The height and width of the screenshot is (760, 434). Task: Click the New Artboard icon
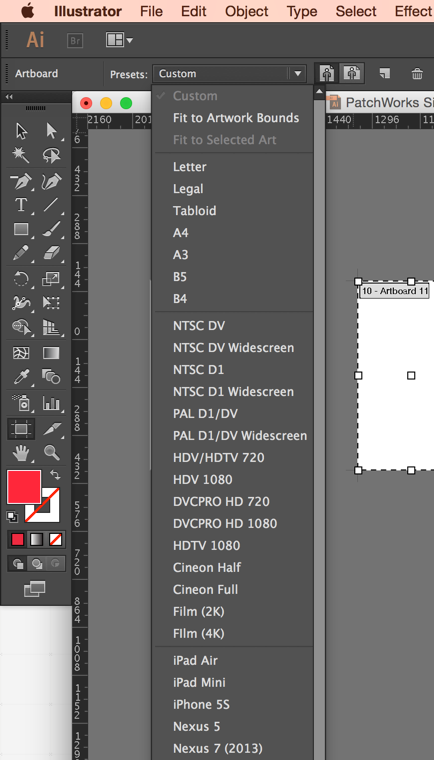click(x=385, y=73)
